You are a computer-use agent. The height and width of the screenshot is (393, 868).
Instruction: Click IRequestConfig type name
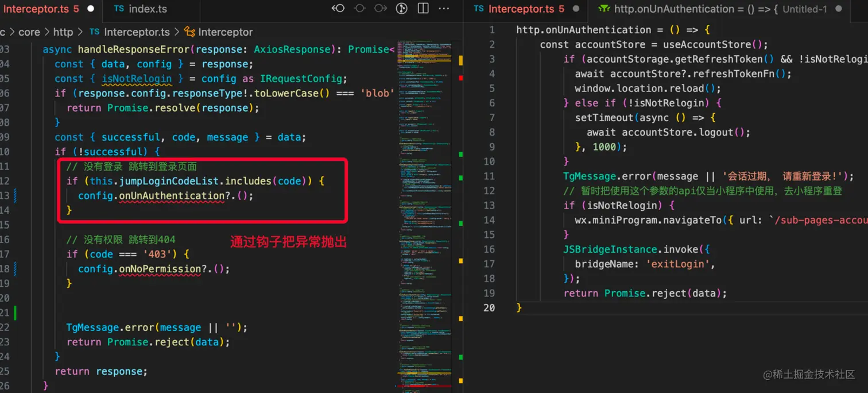(302, 79)
